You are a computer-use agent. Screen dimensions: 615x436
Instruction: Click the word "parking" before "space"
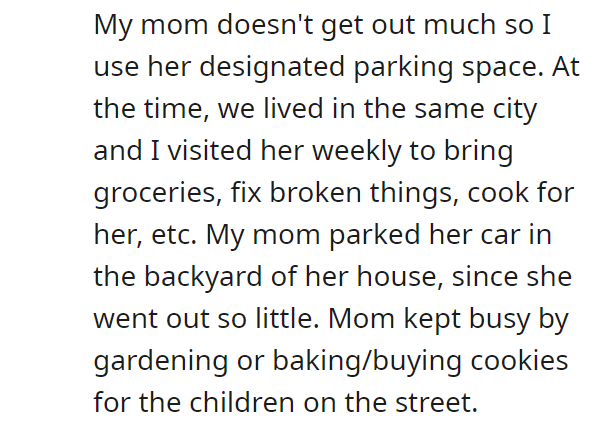[403, 67]
